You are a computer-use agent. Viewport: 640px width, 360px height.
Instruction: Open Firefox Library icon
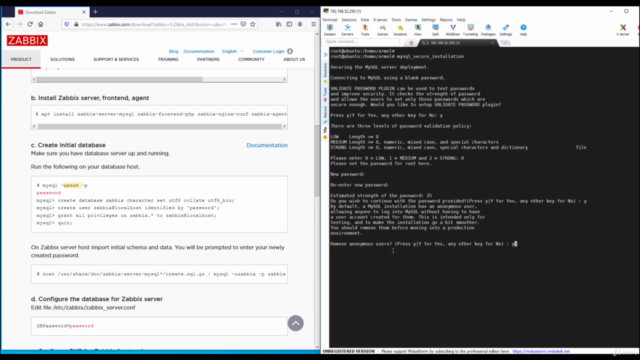pos(279,24)
